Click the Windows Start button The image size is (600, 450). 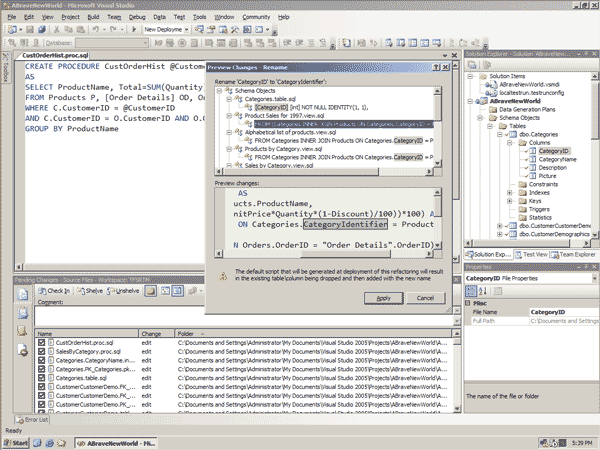[16, 443]
